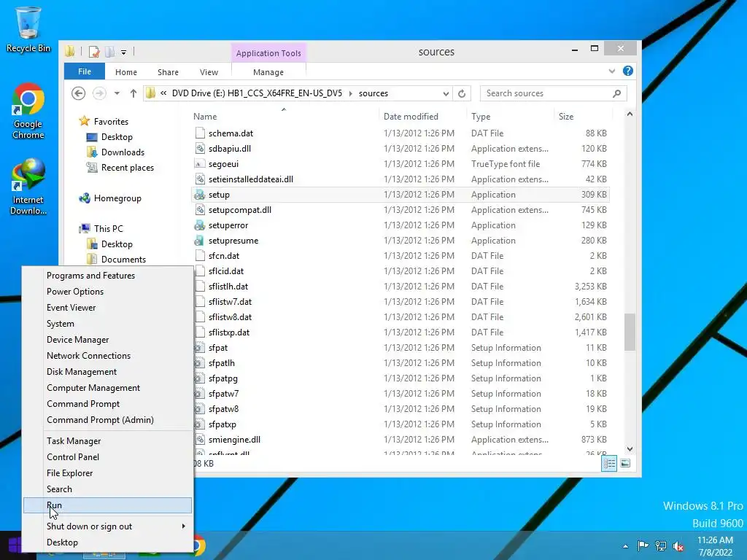Sort by the Date modified column header

coord(423,116)
